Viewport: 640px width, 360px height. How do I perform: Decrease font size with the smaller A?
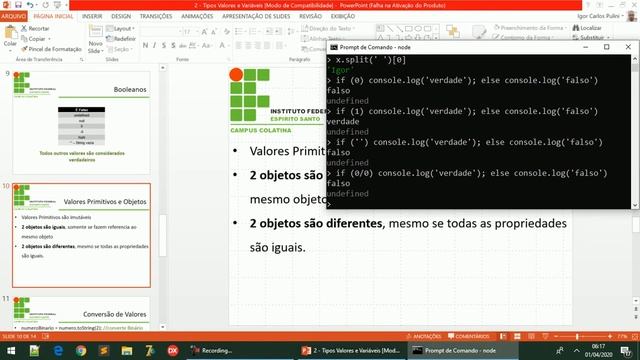pos(214,31)
